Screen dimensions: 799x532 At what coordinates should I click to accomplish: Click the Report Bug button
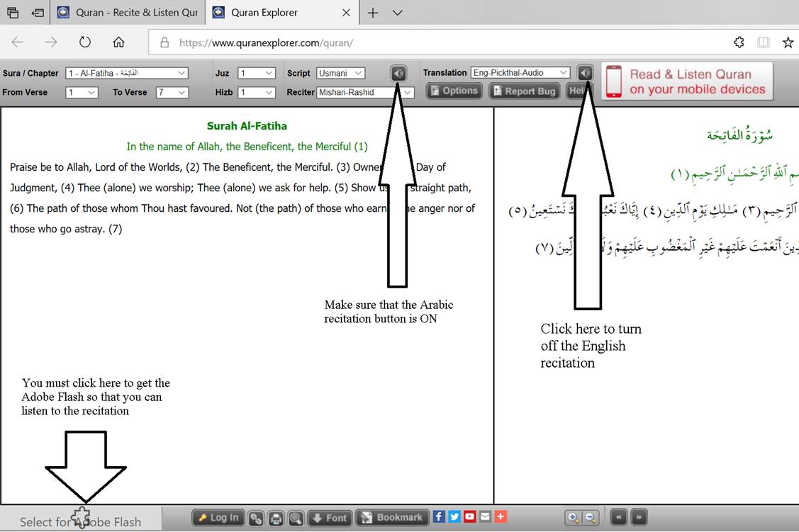[x=525, y=91]
